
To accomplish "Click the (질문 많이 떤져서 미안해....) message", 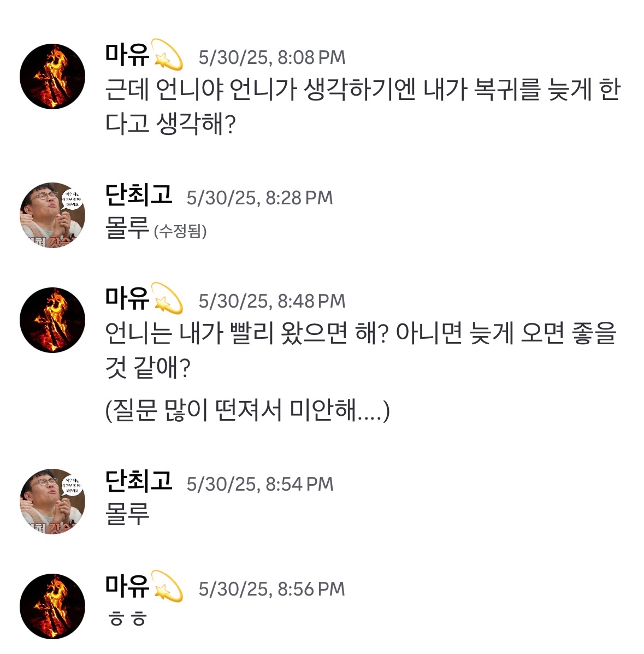I will 247,410.
